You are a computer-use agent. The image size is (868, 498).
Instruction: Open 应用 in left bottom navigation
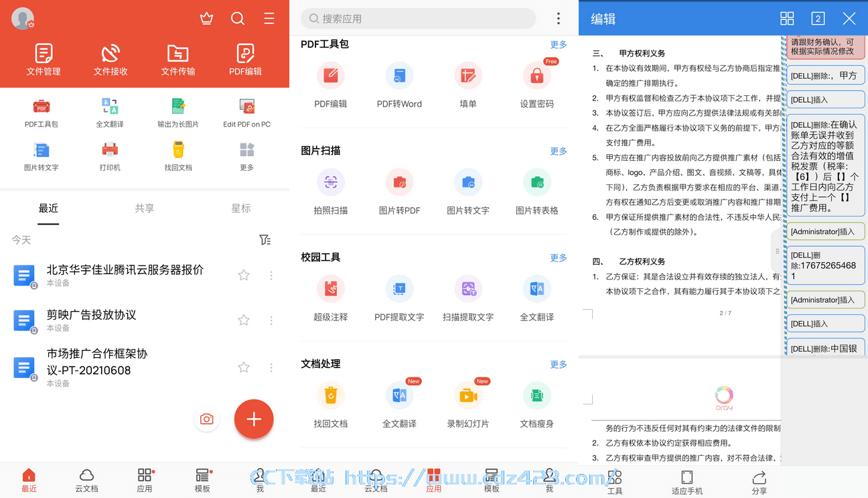(x=145, y=481)
